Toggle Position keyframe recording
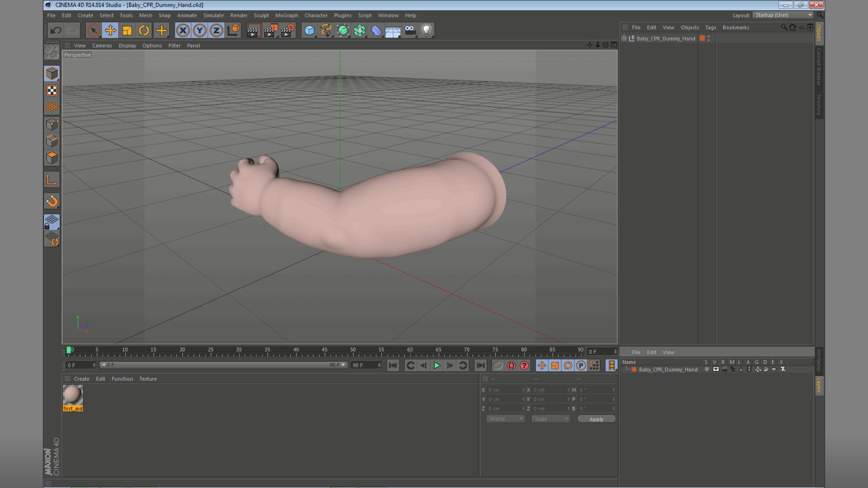 (x=541, y=365)
